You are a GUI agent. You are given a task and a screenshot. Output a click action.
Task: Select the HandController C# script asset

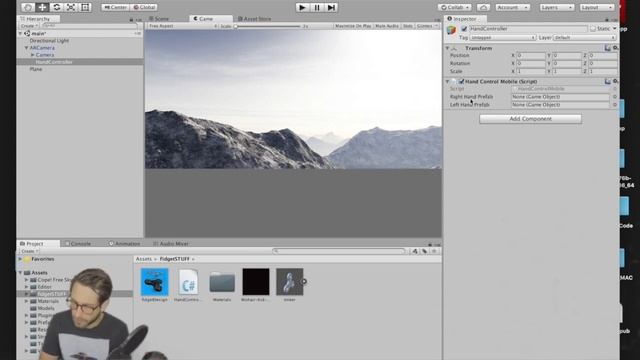click(188, 282)
